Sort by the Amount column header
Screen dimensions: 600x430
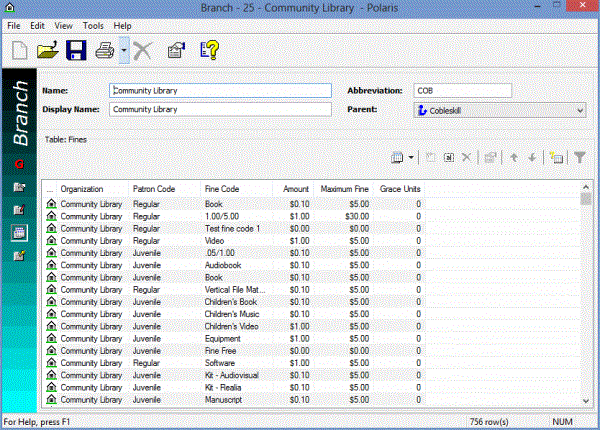pyautogui.click(x=293, y=189)
